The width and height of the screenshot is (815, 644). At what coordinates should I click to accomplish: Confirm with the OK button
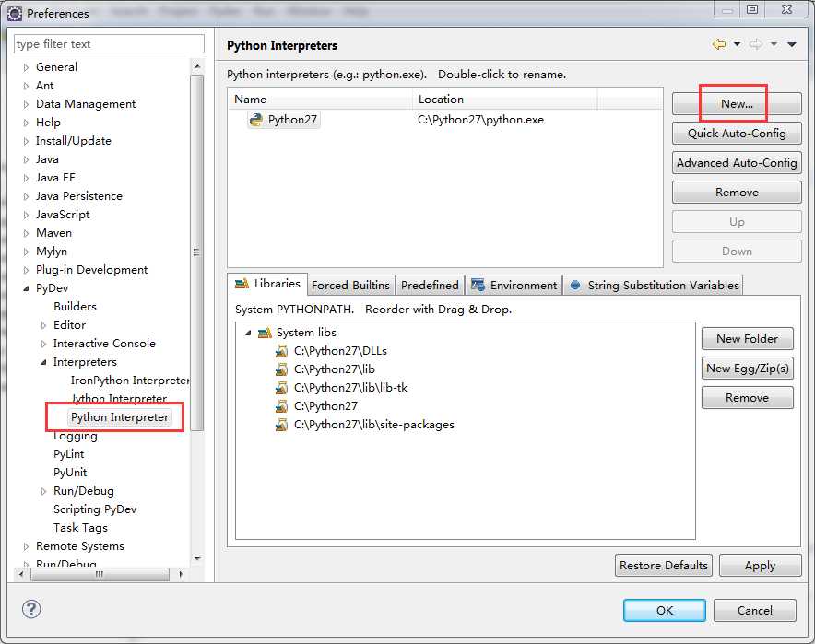[x=665, y=610]
